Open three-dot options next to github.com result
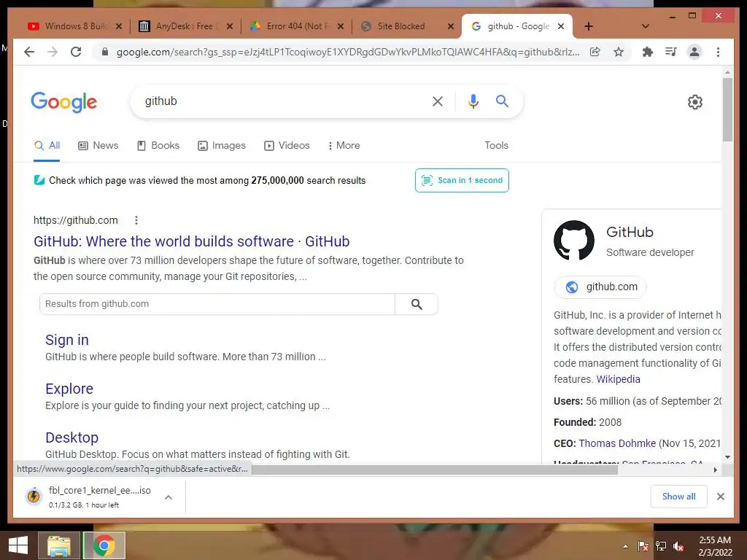747x560 pixels. coord(136,220)
